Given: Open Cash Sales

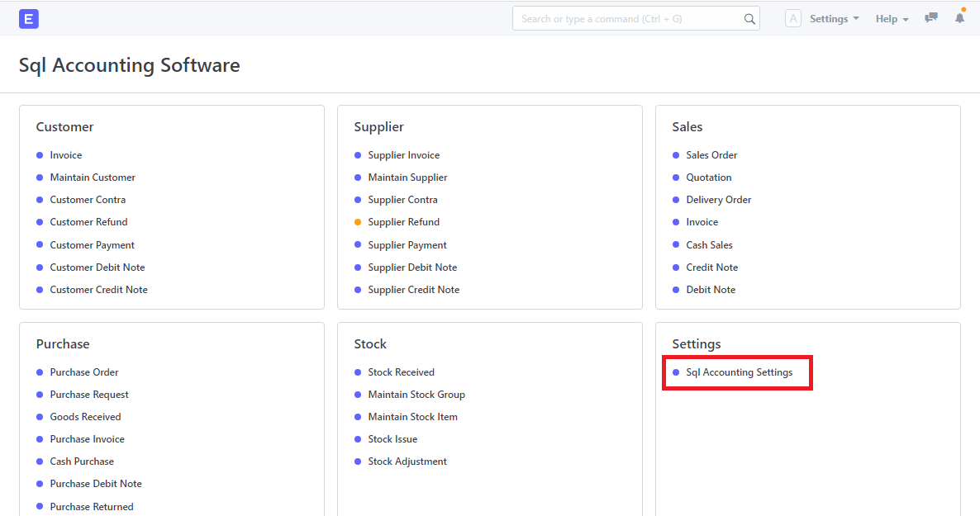Looking at the screenshot, I should click(x=709, y=245).
